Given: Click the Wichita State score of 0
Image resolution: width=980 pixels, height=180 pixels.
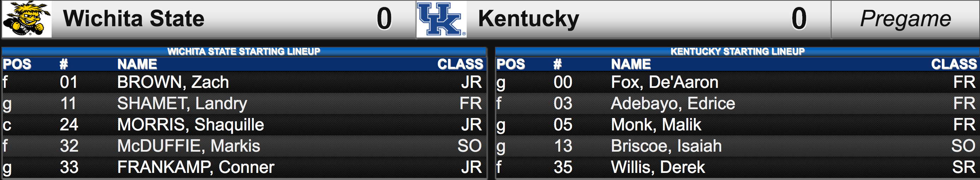Looking at the screenshot, I should pos(384,19).
